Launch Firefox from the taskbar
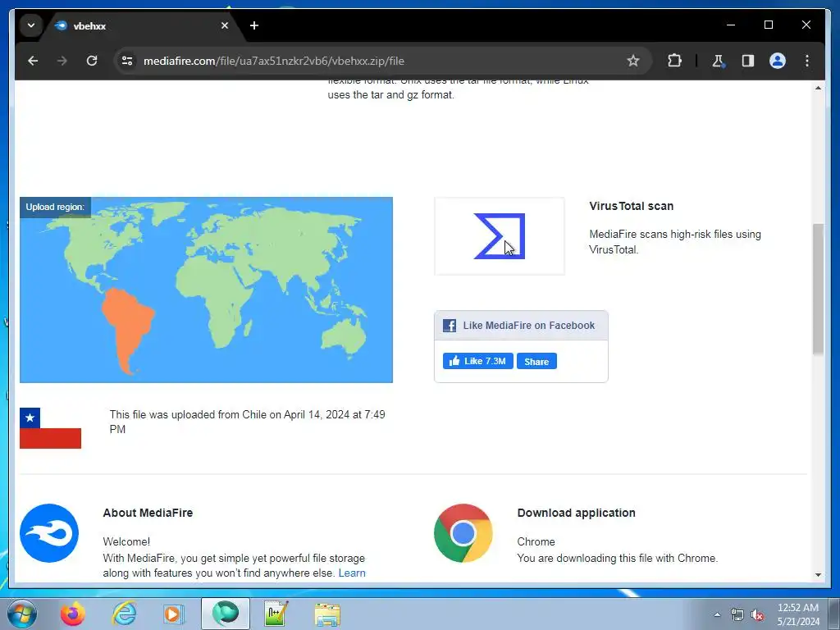840x630 pixels. 73,614
